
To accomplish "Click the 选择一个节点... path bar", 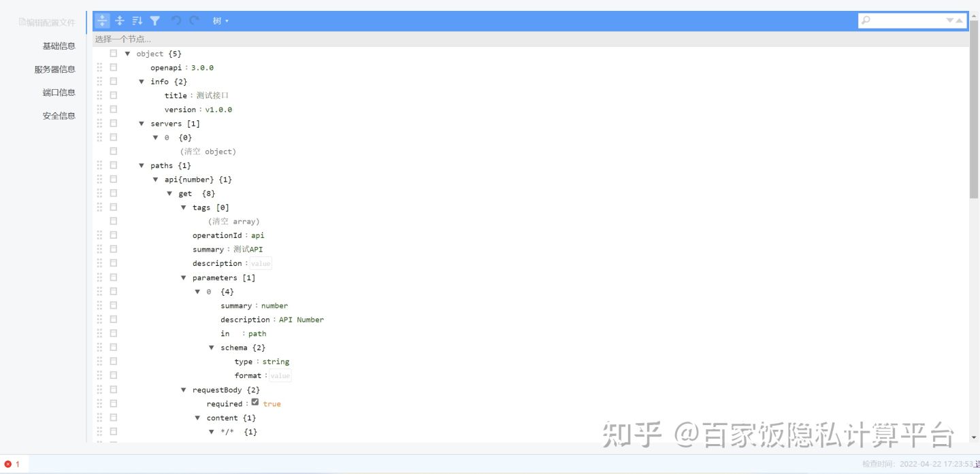I will pyautogui.click(x=531, y=39).
